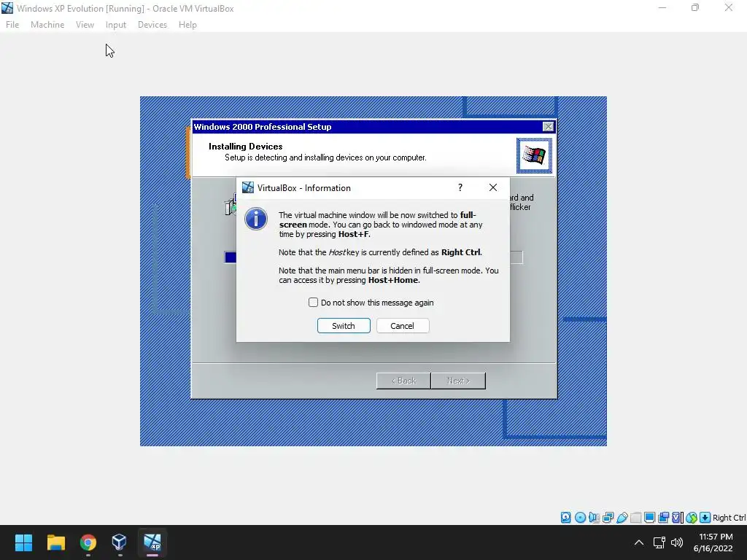Open VirtualBox Manager from the taskbar
The height and width of the screenshot is (560, 747).
[x=119, y=542]
